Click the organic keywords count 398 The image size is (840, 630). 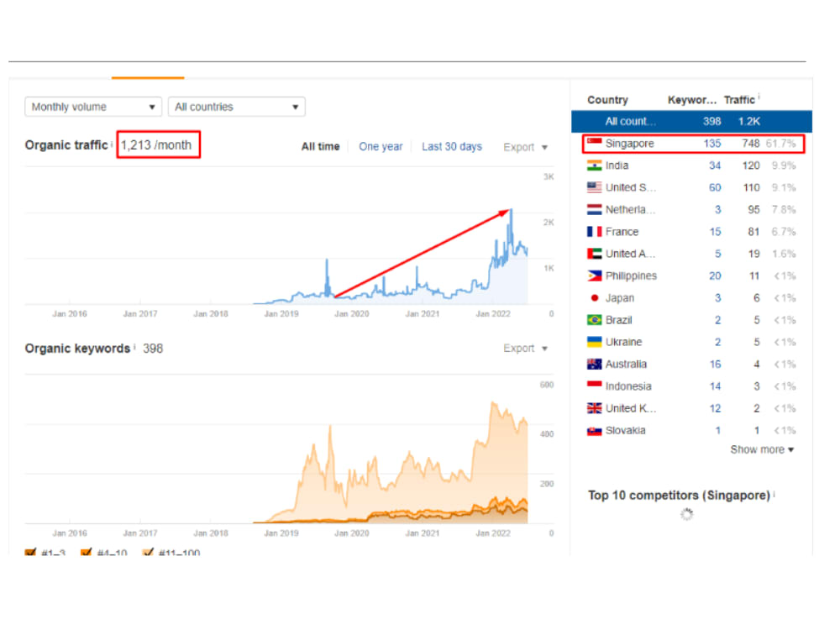153,349
